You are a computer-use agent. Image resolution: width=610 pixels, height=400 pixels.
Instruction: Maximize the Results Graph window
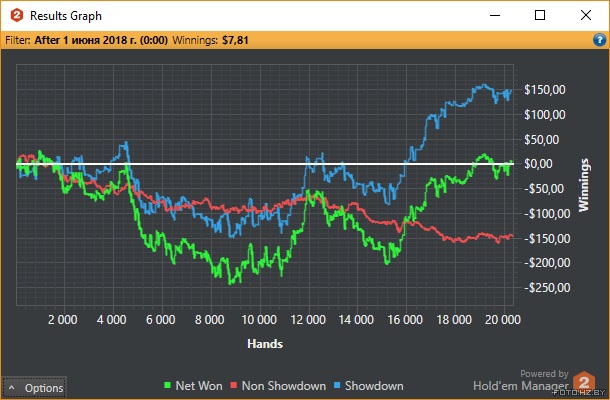540,15
